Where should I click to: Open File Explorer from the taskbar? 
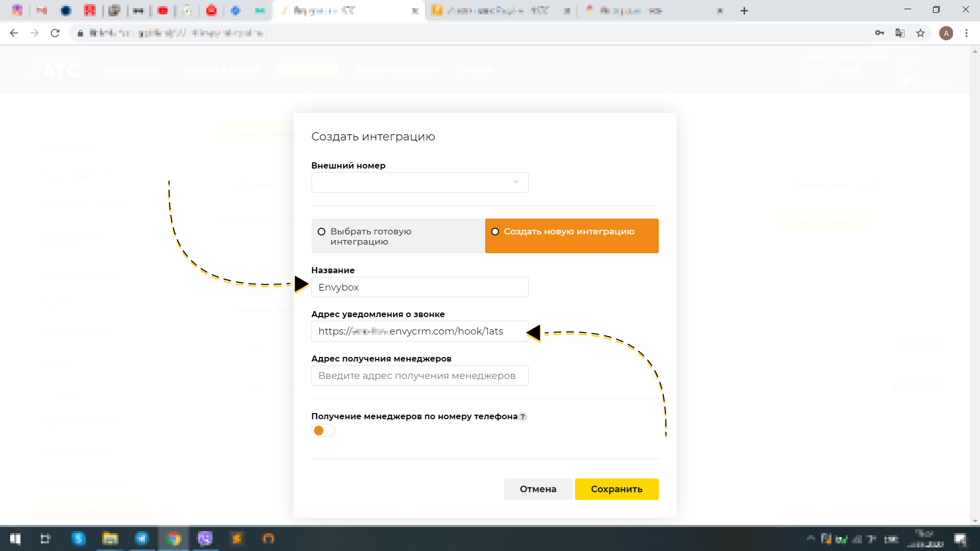[110, 539]
